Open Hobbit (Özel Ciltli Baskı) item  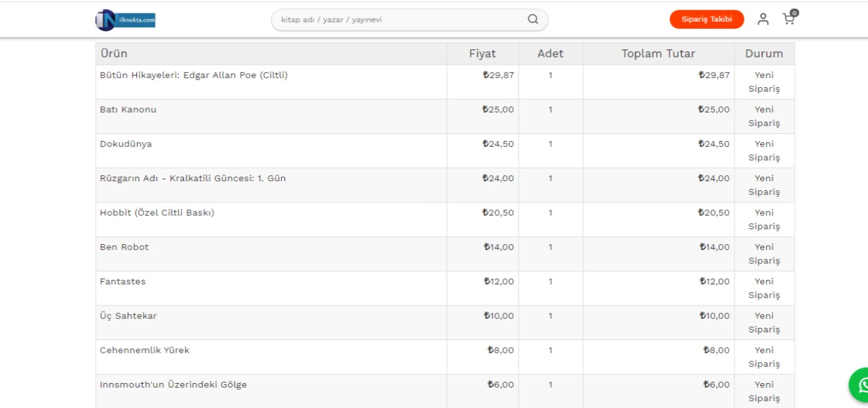[157, 213]
